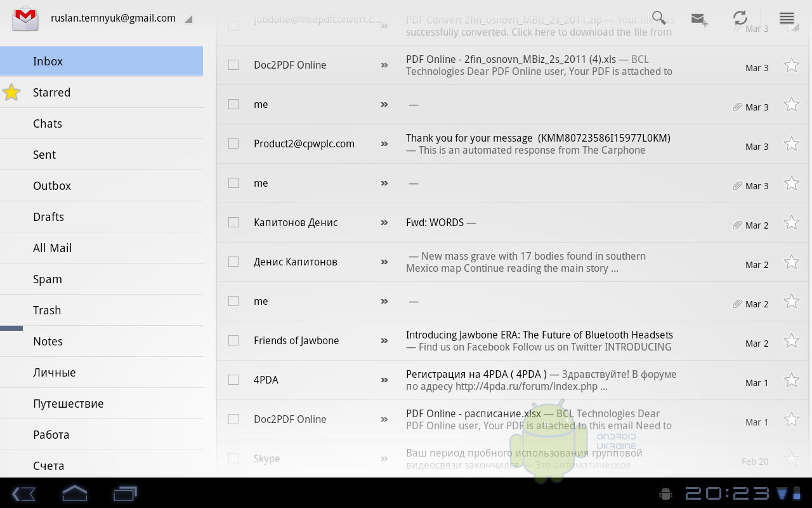Click importance marker of Friends of Jawbone row
Screen dimensions: 812x508
384,340
